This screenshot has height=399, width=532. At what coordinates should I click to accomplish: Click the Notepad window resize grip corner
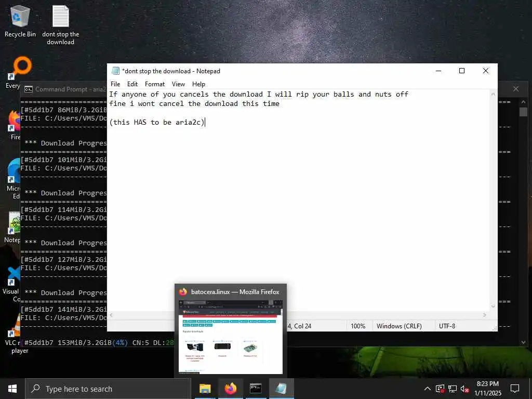pos(495,328)
